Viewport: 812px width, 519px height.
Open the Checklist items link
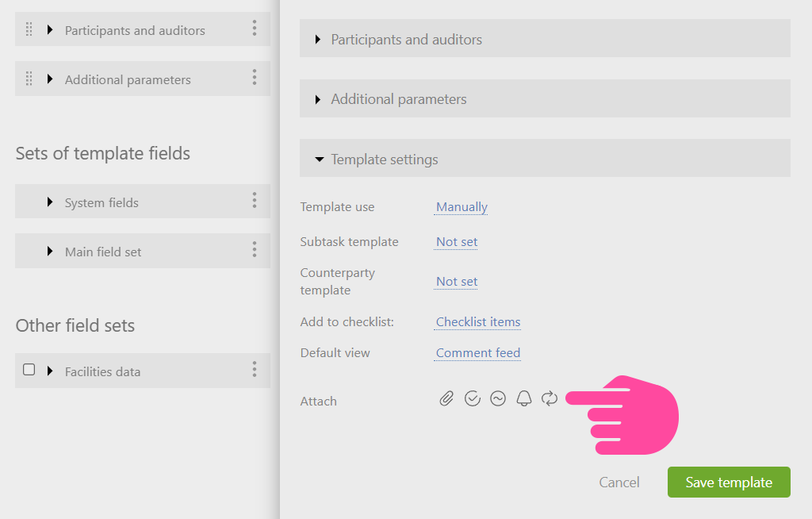point(478,322)
